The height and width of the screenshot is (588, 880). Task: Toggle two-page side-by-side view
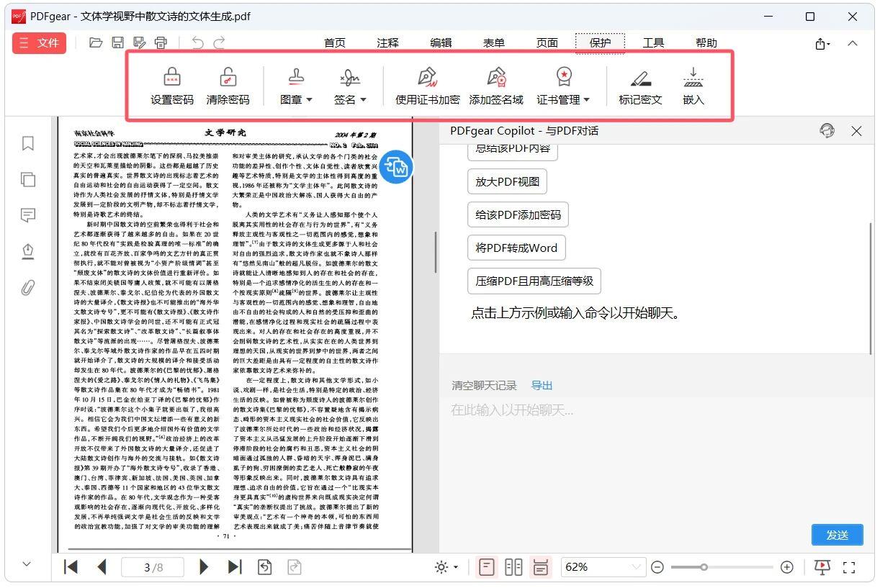(513, 567)
